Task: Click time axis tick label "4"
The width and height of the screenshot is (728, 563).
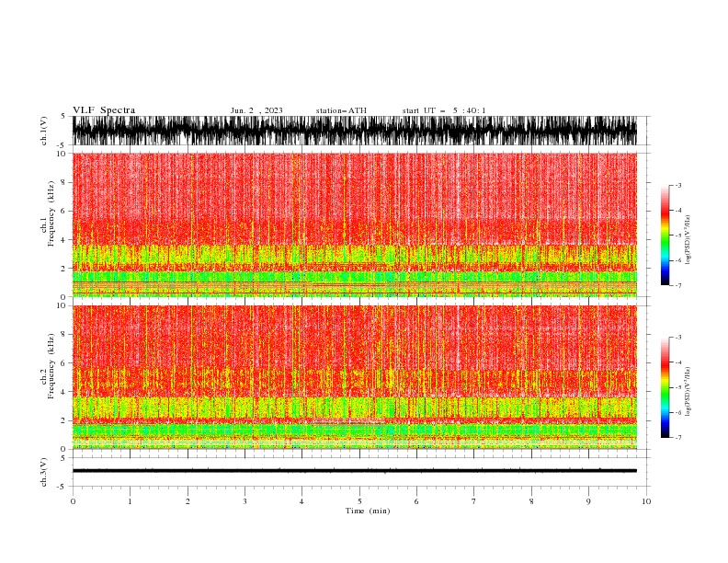Action: tap(301, 501)
